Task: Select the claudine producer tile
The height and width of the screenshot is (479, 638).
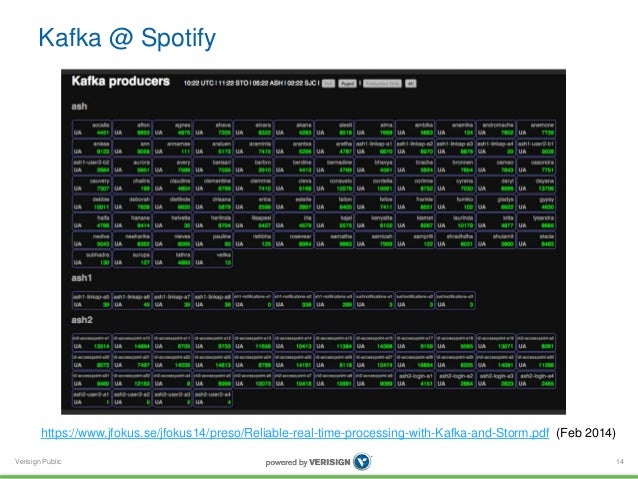Action: 173,185
